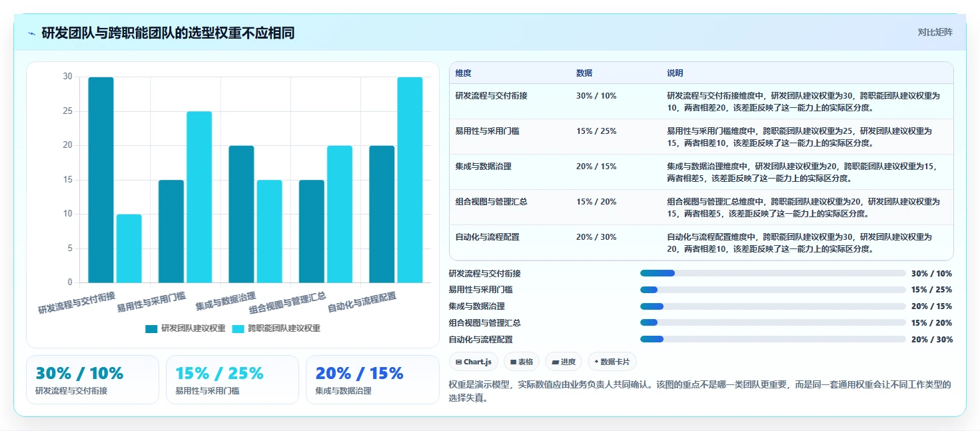
Task: Click the footnote text starting 权重是演示模型
Action: click(701, 391)
